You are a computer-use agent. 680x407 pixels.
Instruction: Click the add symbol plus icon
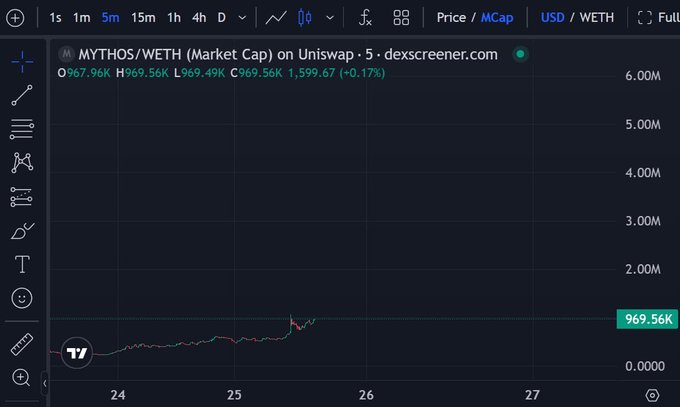pyautogui.click(x=15, y=18)
